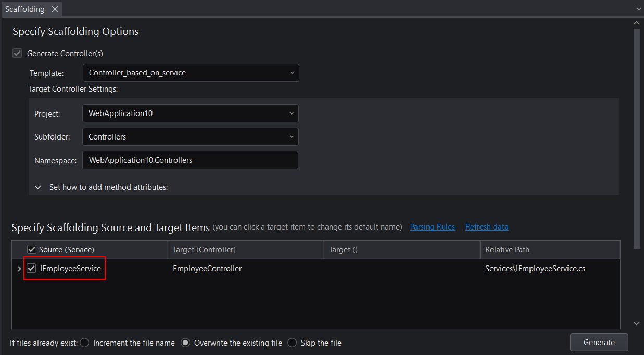Close the Scaffolding tab

point(55,9)
